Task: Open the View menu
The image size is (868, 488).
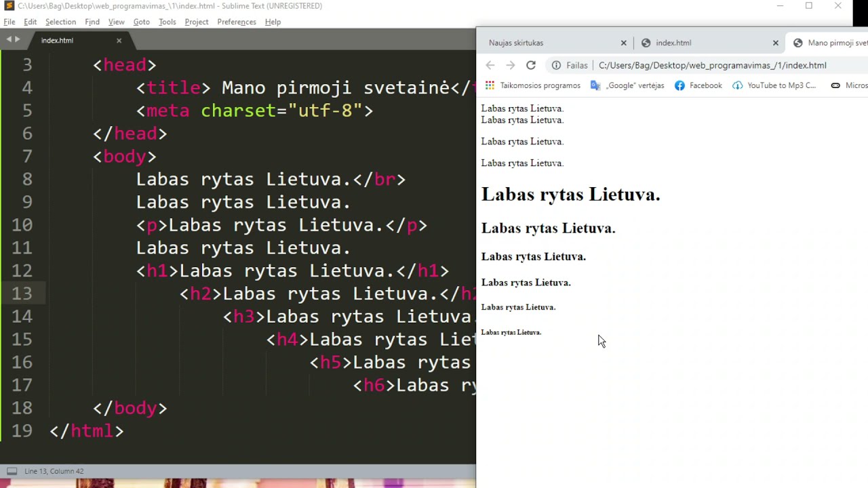Action: coord(117,22)
